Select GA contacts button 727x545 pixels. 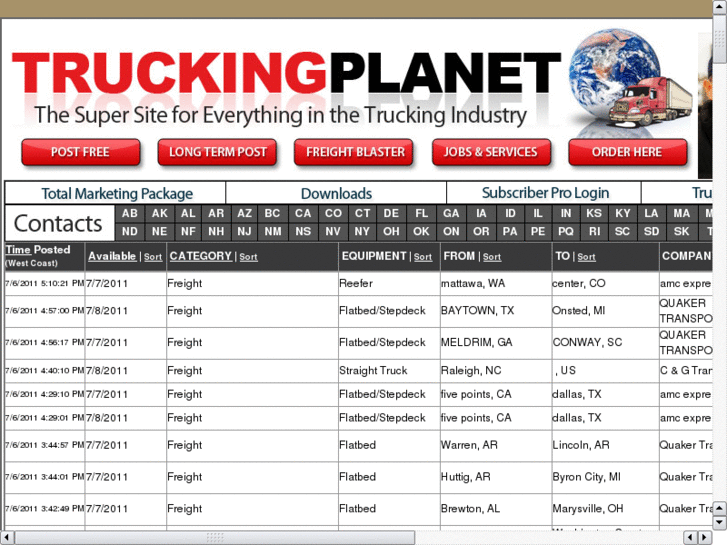[451, 213]
